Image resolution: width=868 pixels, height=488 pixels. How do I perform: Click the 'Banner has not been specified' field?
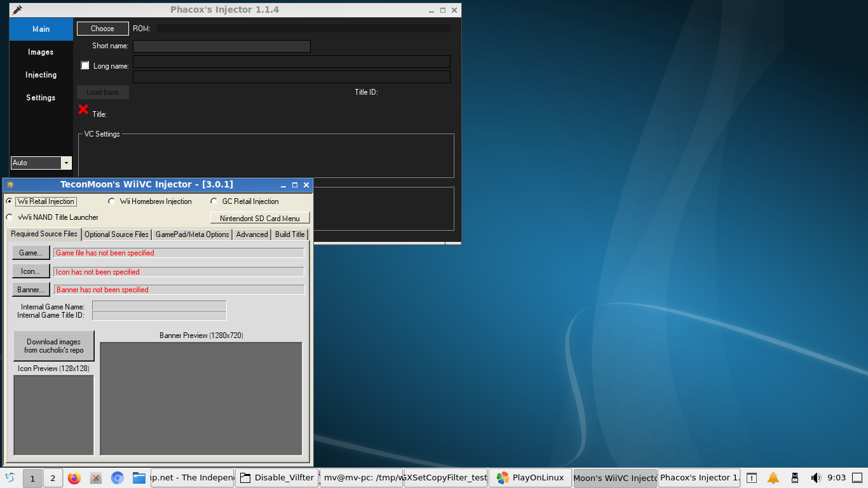tap(179, 290)
